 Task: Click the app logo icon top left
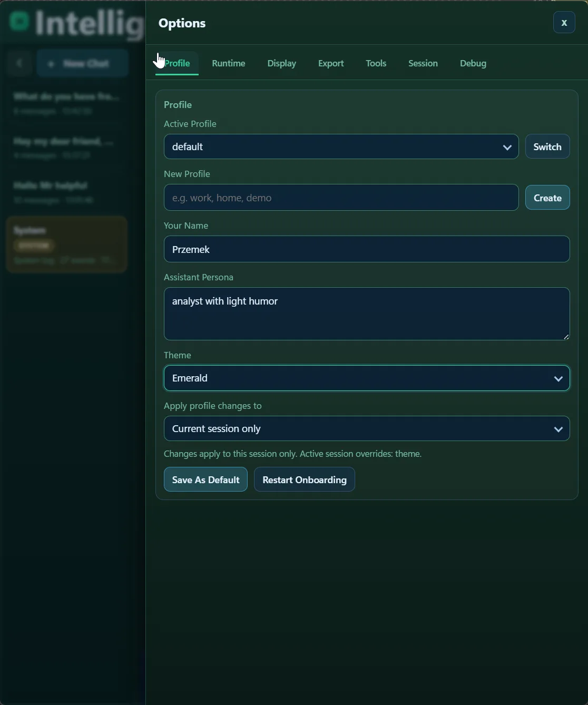click(x=19, y=22)
